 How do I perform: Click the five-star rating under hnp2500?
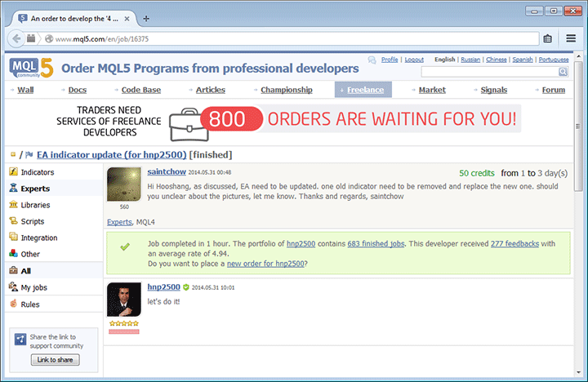click(x=124, y=323)
